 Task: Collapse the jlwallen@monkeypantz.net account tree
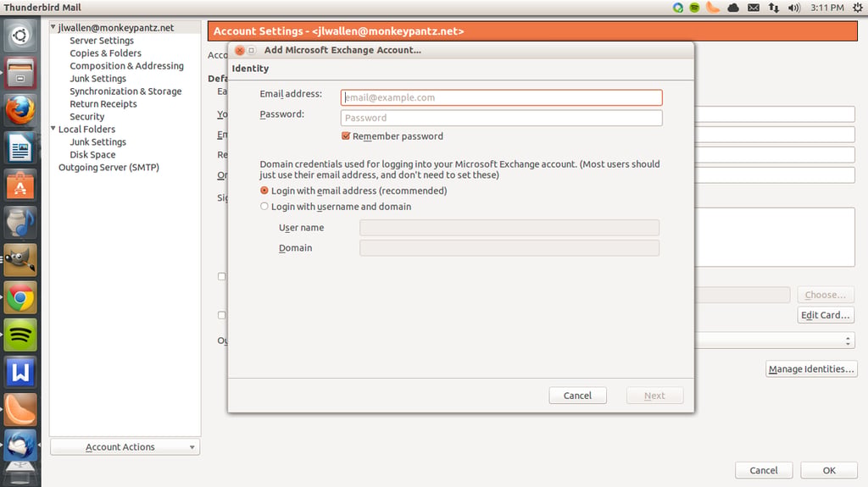(x=53, y=27)
